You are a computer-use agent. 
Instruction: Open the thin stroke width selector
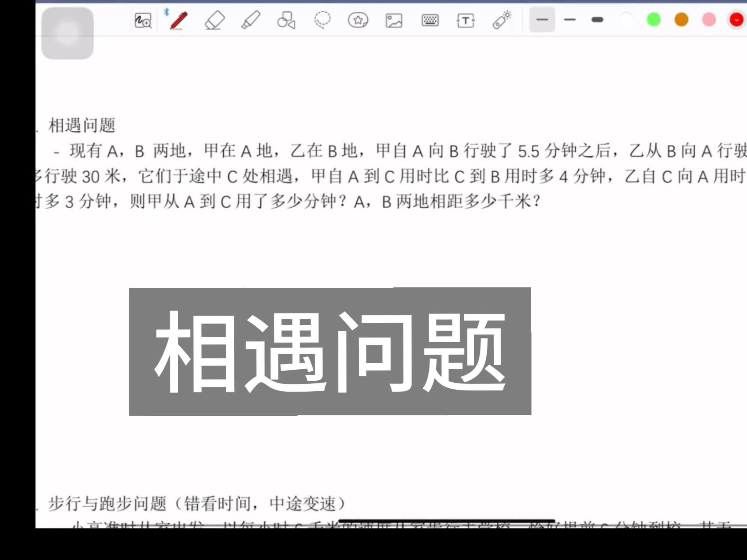[x=541, y=20]
